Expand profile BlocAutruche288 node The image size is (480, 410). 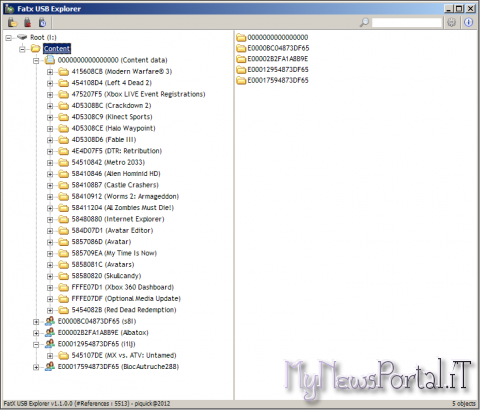coord(36,367)
